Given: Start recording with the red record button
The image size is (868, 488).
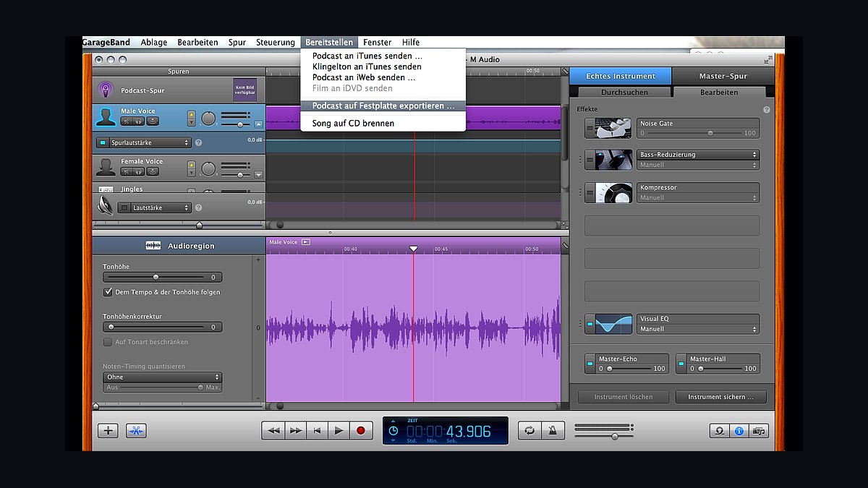Looking at the screenshot, I should tap(360, 430).
